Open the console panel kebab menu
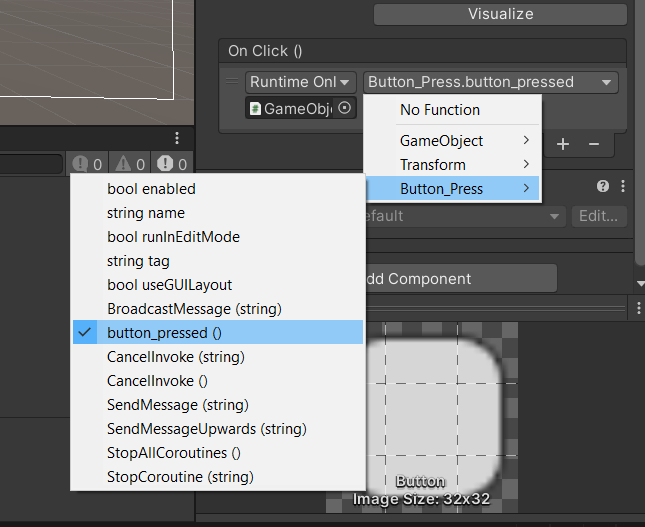The width and height of the screenshot is (645, 527). pyautogui.click(x=177, y=138)
